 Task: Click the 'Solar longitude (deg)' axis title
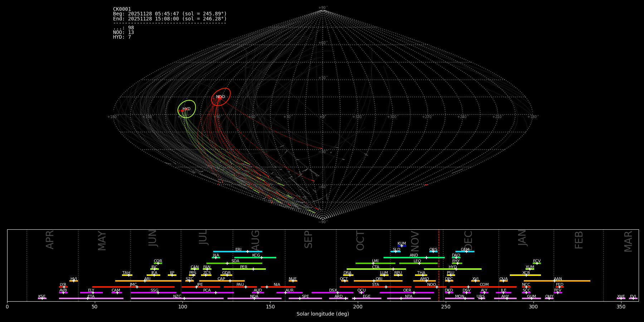pos(323,314)
